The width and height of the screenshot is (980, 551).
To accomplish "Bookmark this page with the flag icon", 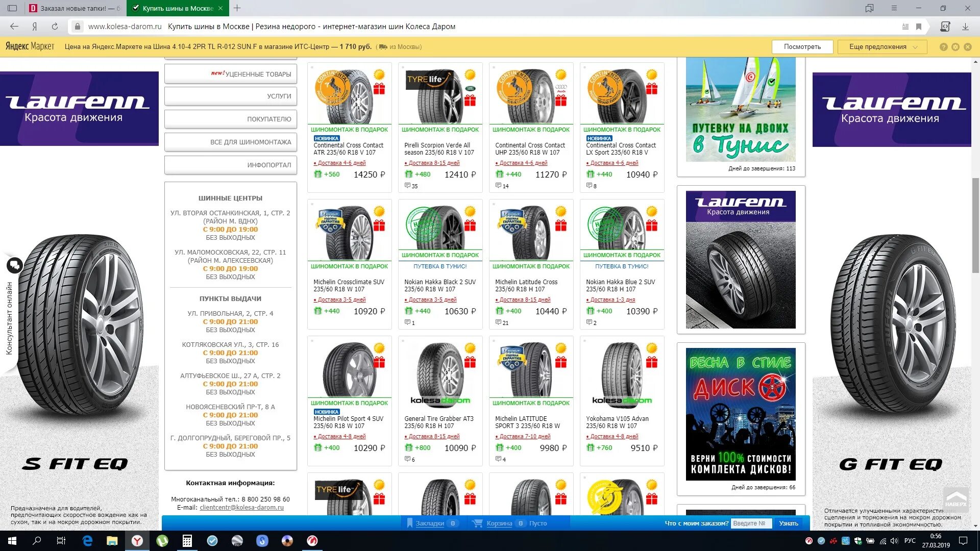I will tap(919, 27).
